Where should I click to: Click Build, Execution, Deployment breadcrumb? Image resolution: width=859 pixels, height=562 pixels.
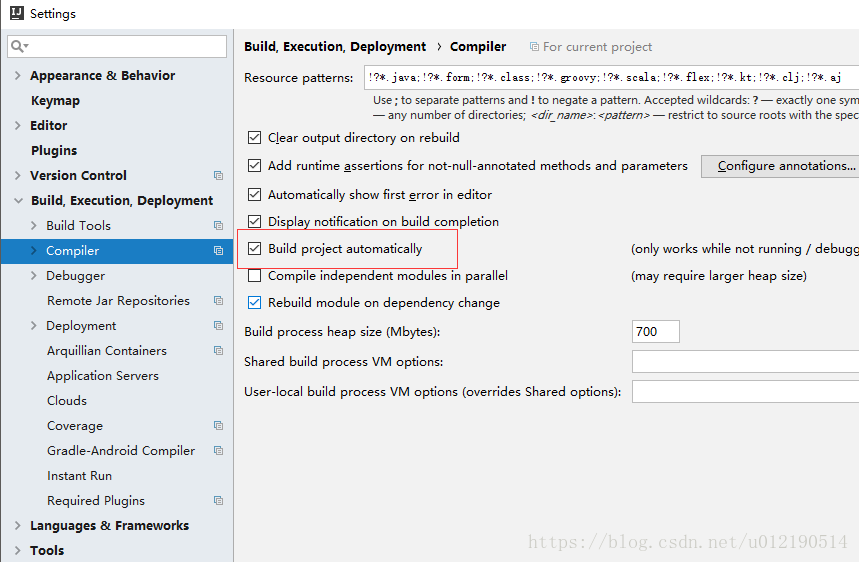click(335, 47)
